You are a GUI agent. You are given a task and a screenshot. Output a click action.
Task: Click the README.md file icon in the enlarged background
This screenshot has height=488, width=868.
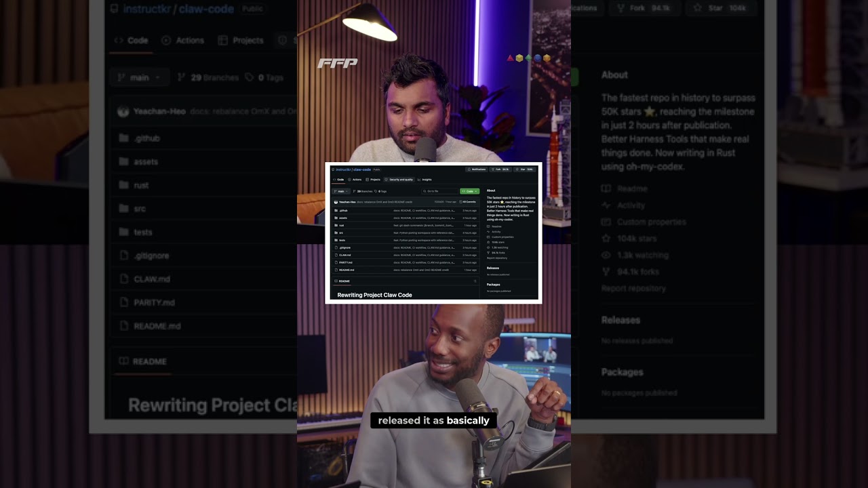pyautogui.click(x=123, y=326)
